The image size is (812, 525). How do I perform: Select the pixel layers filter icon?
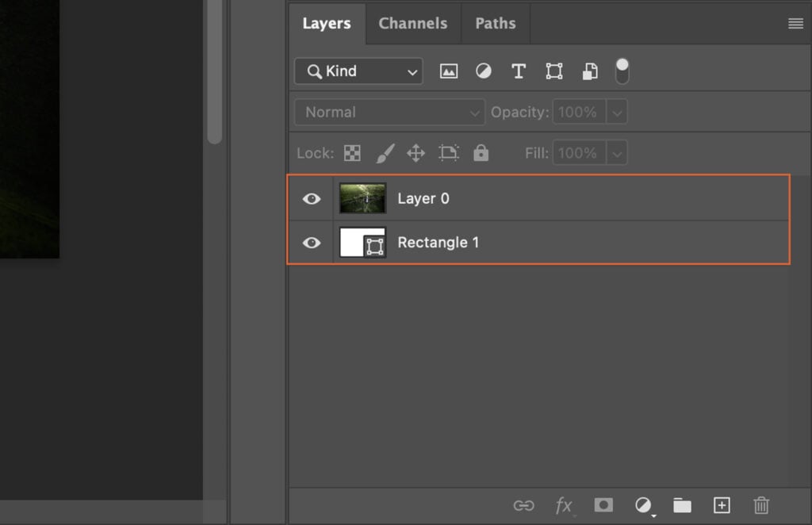pos(449,71)
